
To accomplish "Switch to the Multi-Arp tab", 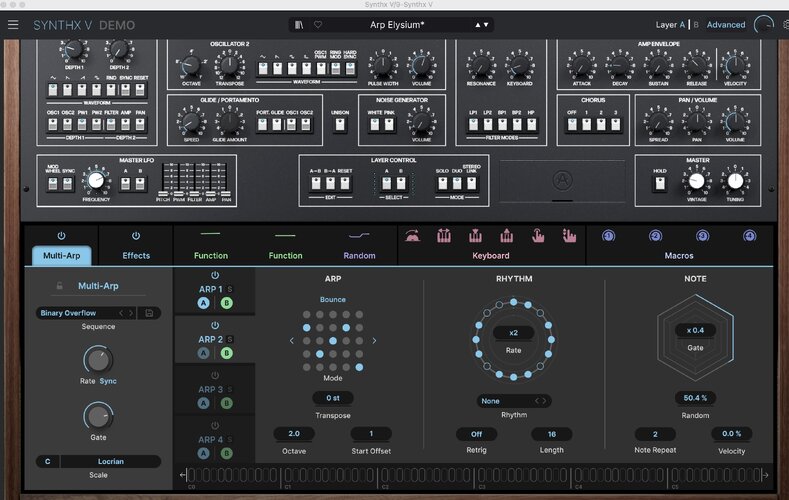I will point(61,256).
